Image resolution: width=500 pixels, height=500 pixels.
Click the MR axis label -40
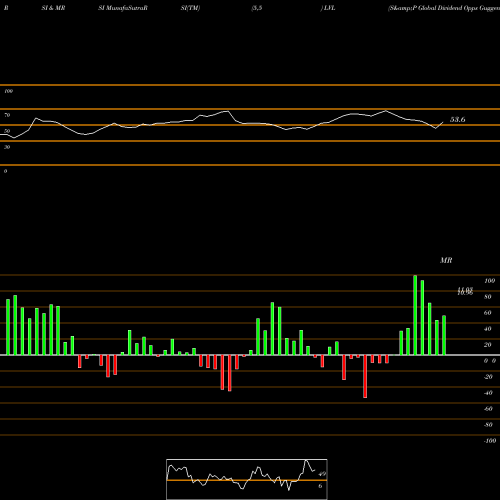[488, 393]
